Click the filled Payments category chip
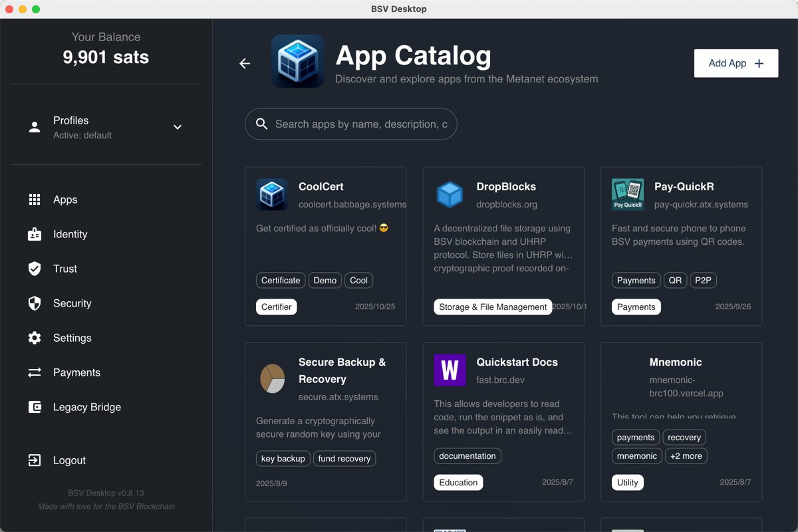This screenshot has height=532, width=798. tap(636, 307)
